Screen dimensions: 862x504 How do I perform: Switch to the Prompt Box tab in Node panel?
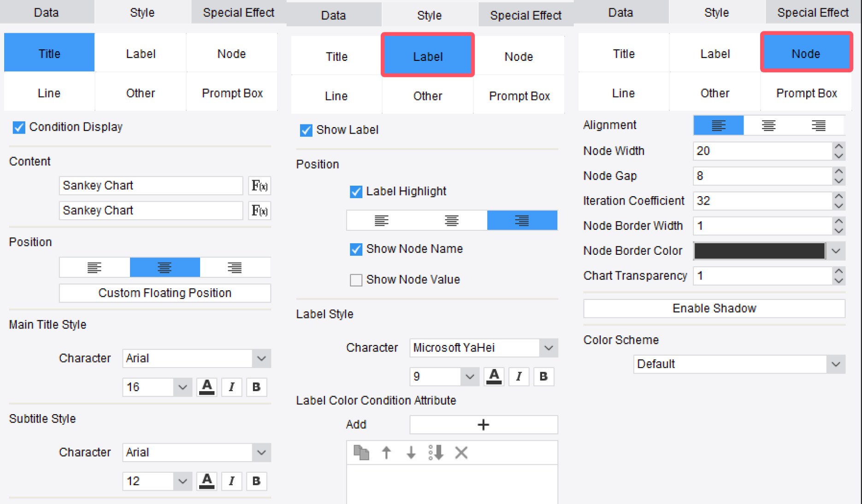(x=806, y=93)
